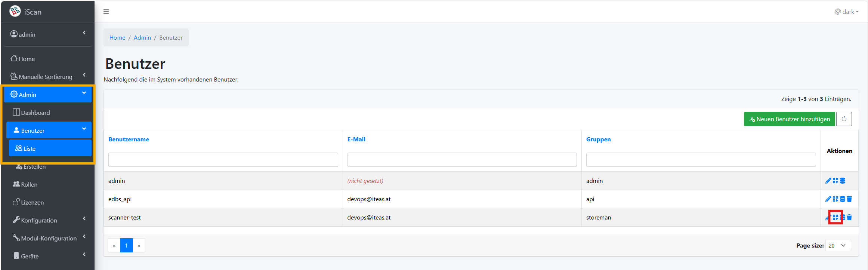
Task: Open Rollen in the sidebar
Action: [x=29, y=184]
